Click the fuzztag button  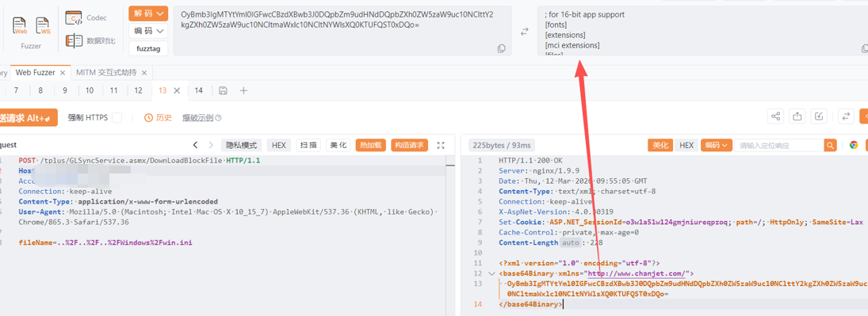(x=148, y=48)
